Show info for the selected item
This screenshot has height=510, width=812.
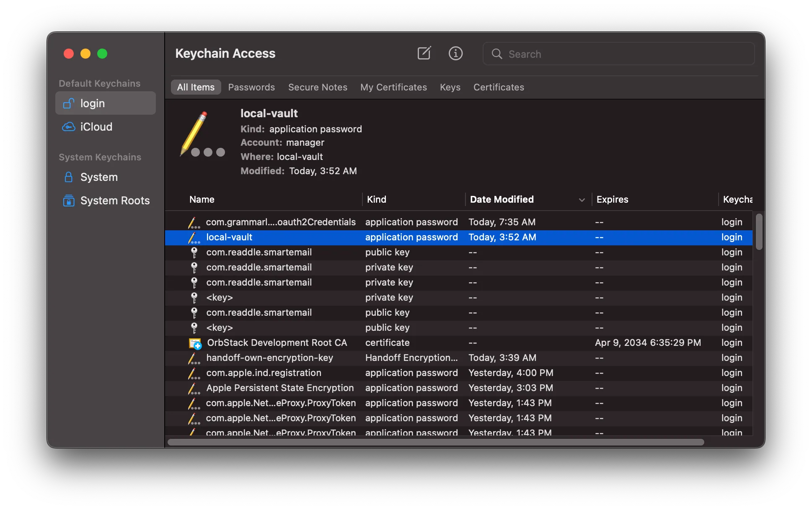tap(455, 54)
